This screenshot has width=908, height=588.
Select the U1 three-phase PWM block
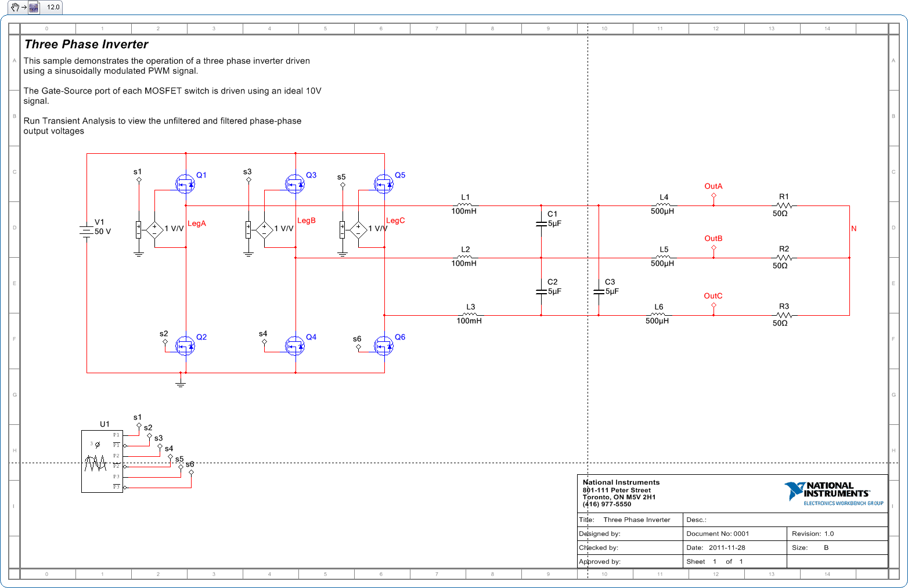(x=102, y=461)
